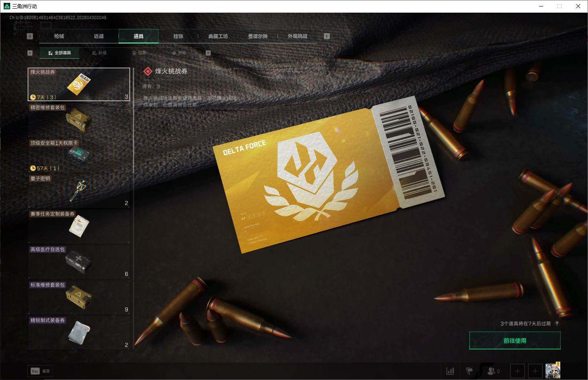Click the 7天 (3) expiry timer label
This screenshot has height=380, width=588.
pyautogui.click(x=43, y=97)
